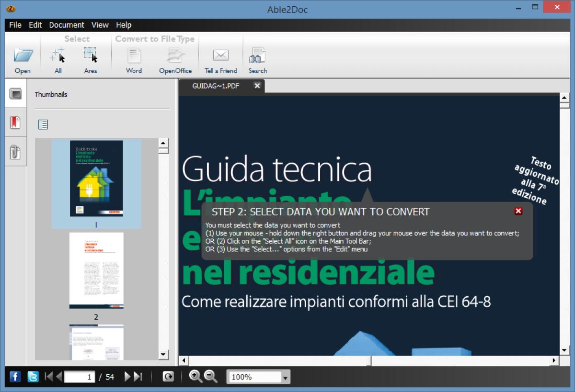Dismiss the Step 2 tip popup

click(x=518, y=211)
